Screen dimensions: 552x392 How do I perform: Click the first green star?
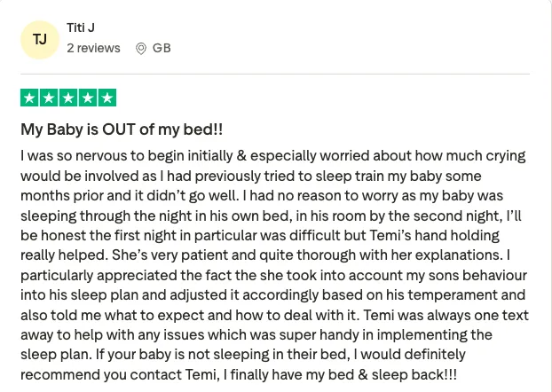click(29, 98)
